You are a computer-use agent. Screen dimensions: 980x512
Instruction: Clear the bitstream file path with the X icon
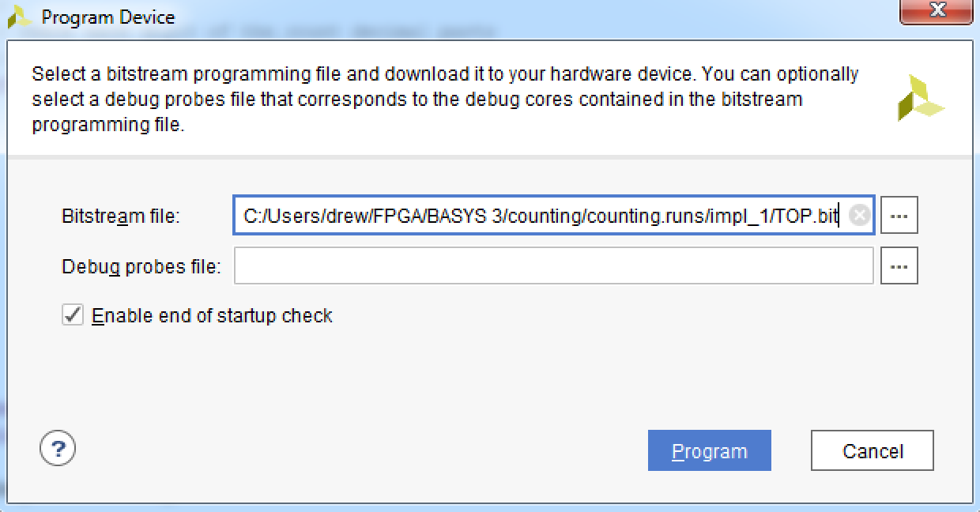pos(859,216)
